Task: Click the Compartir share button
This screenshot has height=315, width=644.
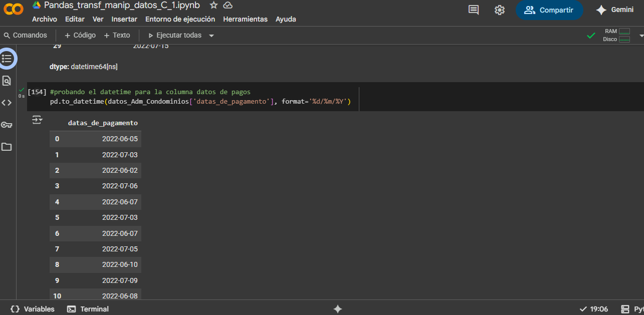Action: click(549, 10)
